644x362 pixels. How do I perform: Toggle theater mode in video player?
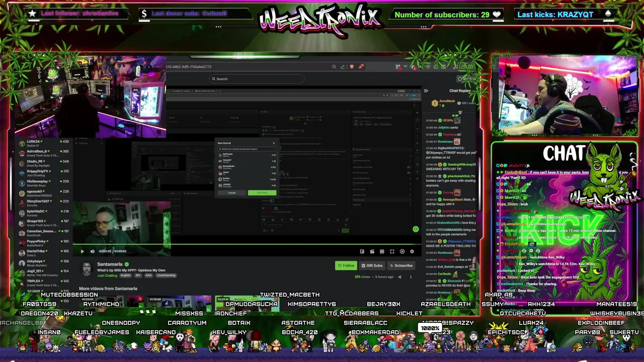coord(382,251)
